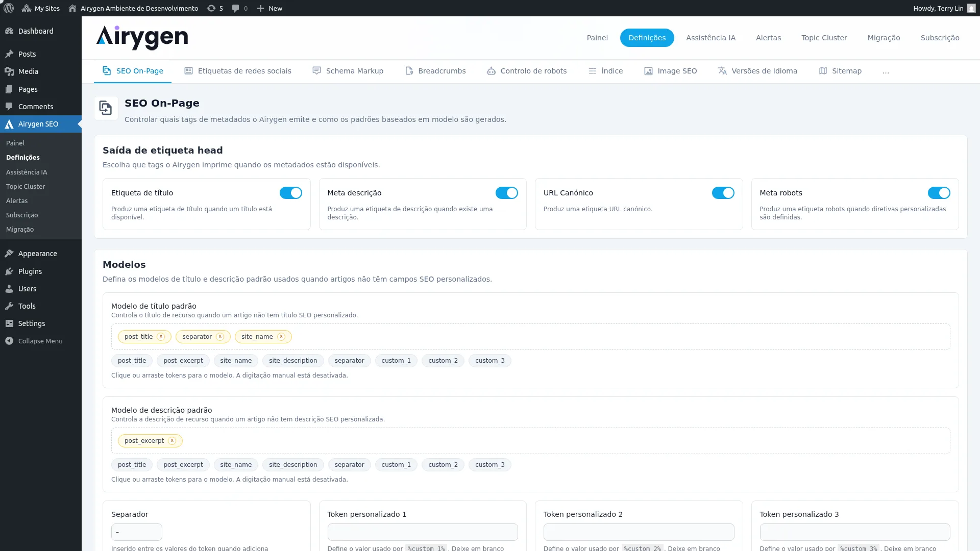The height and width of the screenshot is (551, 980).
Task: Remove the site_name token from title template
Action: (281, 337)
